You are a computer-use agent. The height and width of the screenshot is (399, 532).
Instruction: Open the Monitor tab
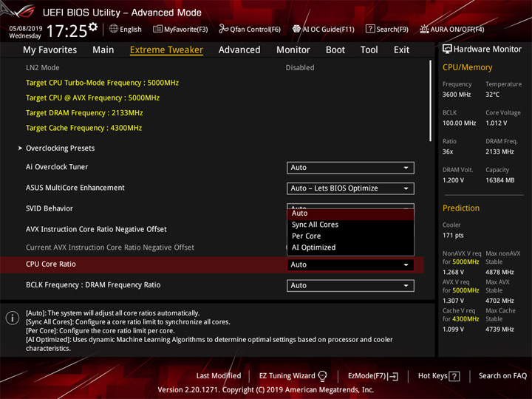click(x=293, y=50)
